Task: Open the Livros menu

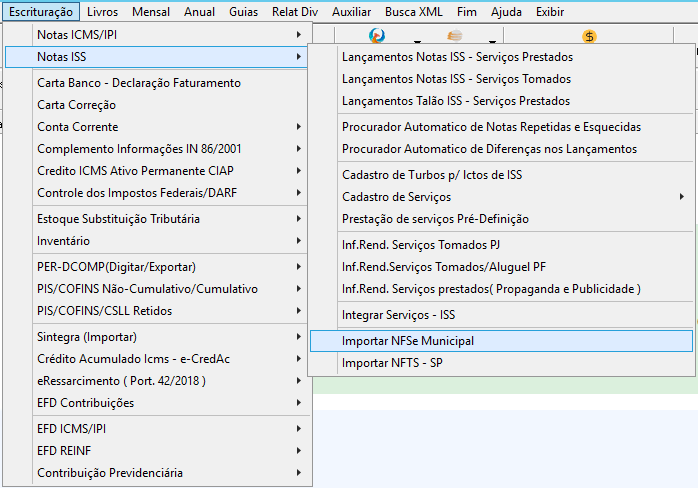Action: click(102, 12)
